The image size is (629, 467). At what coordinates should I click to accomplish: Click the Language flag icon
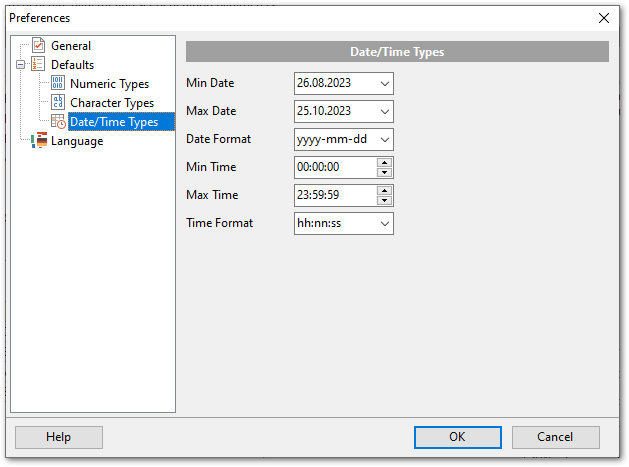click(39, 140)
